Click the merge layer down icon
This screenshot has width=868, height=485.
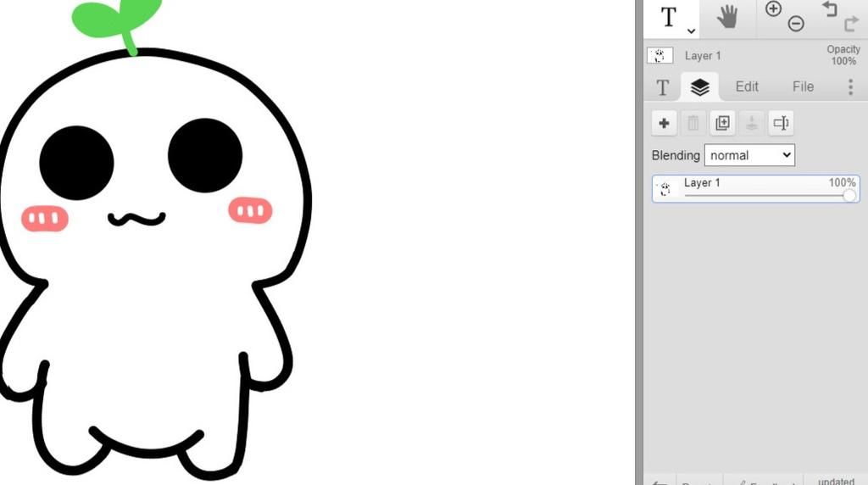tap(752, 123)
